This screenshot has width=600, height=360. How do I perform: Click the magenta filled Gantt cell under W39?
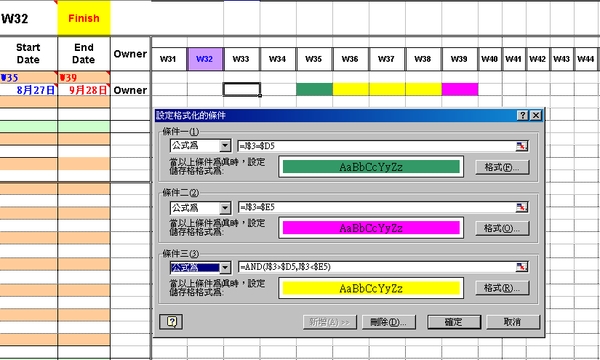coord(460,89)
